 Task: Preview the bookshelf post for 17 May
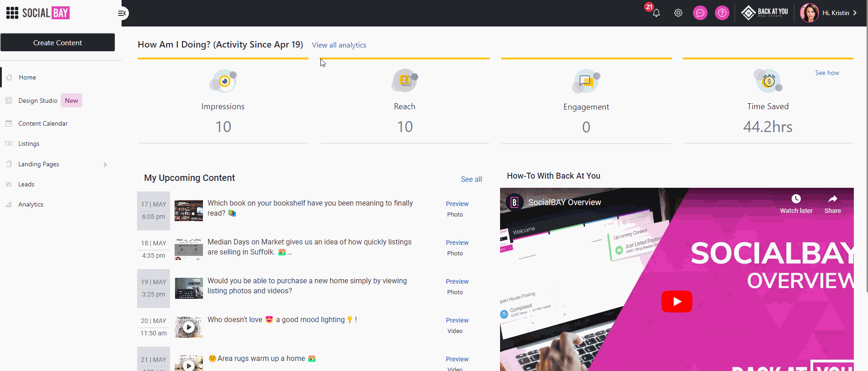457,204
